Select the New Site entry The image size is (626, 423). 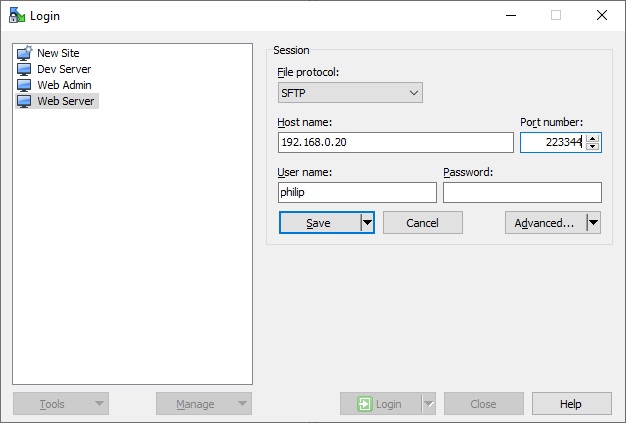point(58,53)
